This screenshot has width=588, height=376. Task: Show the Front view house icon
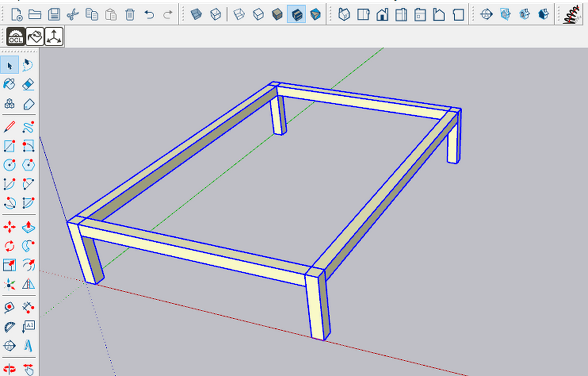tap(382, 14)
